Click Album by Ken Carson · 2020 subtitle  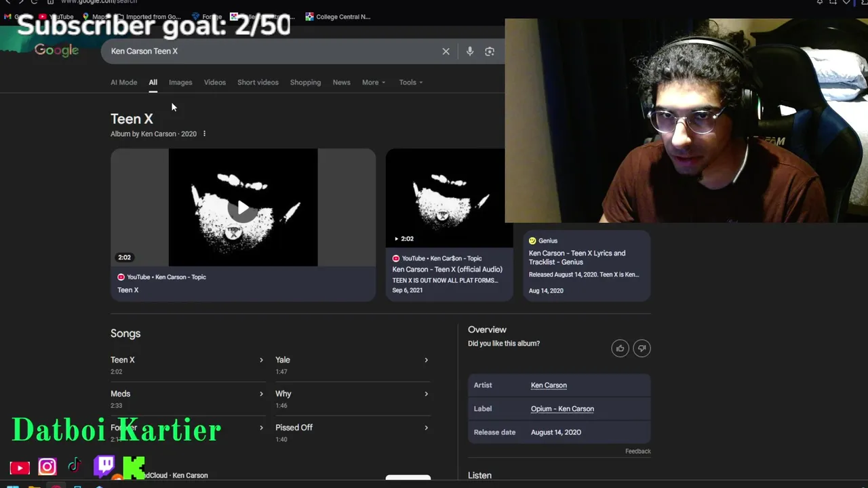click(153, 134)
